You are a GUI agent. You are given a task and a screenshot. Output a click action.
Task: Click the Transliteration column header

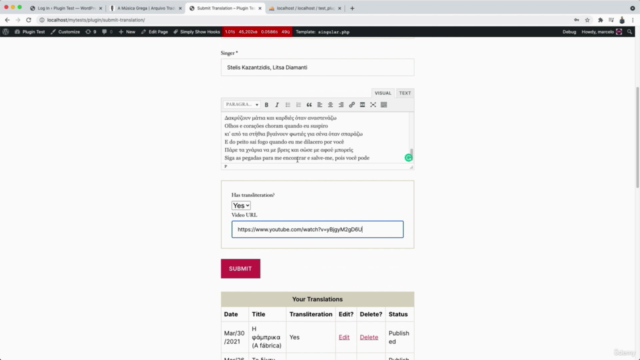pyautogui.click(x=311, y=314)
